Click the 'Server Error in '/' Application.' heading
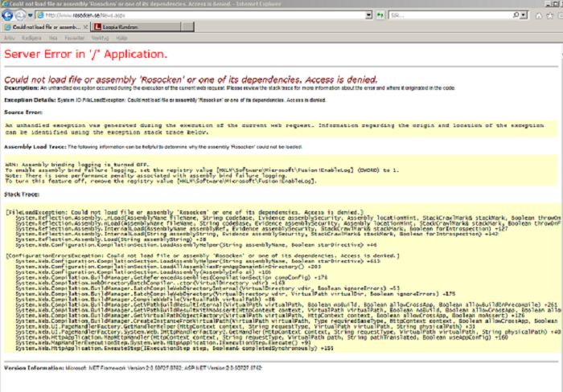 (86, 54)
